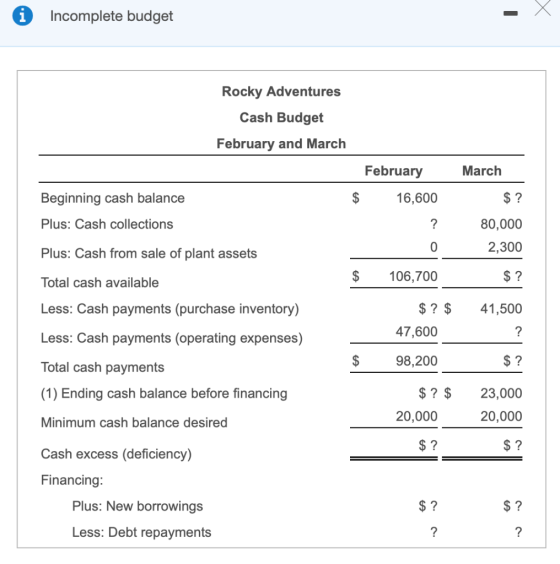The height and width of the screenshot is (564, 560).
Task: Click the March operating expenses question mark
Action: [518, 332]
